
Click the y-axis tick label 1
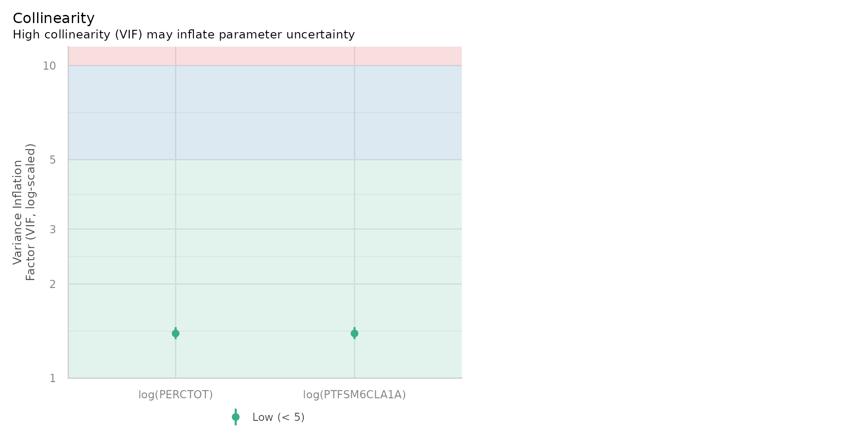tap(52, 378)
